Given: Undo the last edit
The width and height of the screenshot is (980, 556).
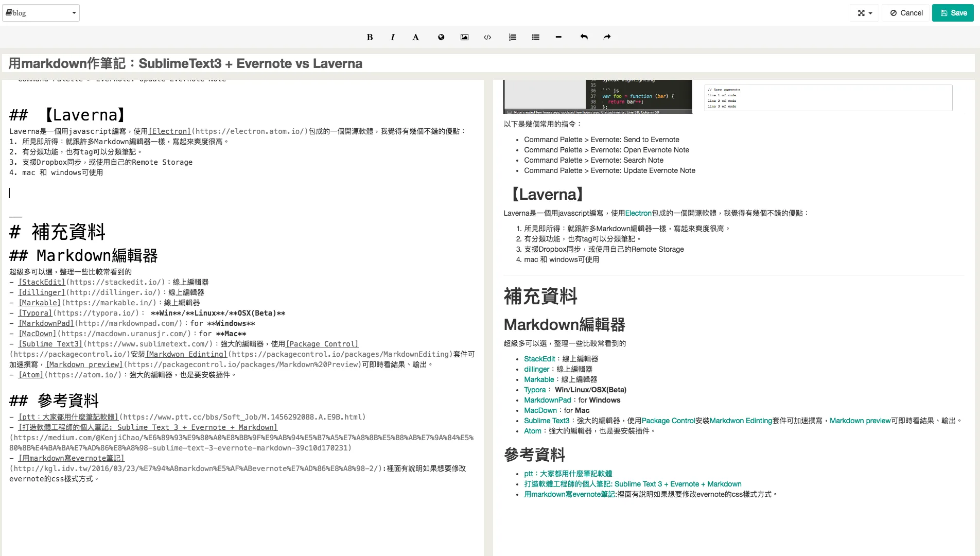Looking at the screenshot, I should (584, 37).
